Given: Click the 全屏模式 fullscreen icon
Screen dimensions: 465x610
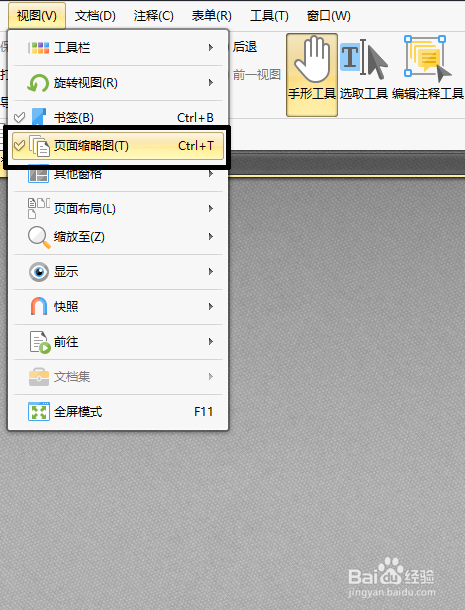Looking at the screenshot, I should tap(39, 412).
